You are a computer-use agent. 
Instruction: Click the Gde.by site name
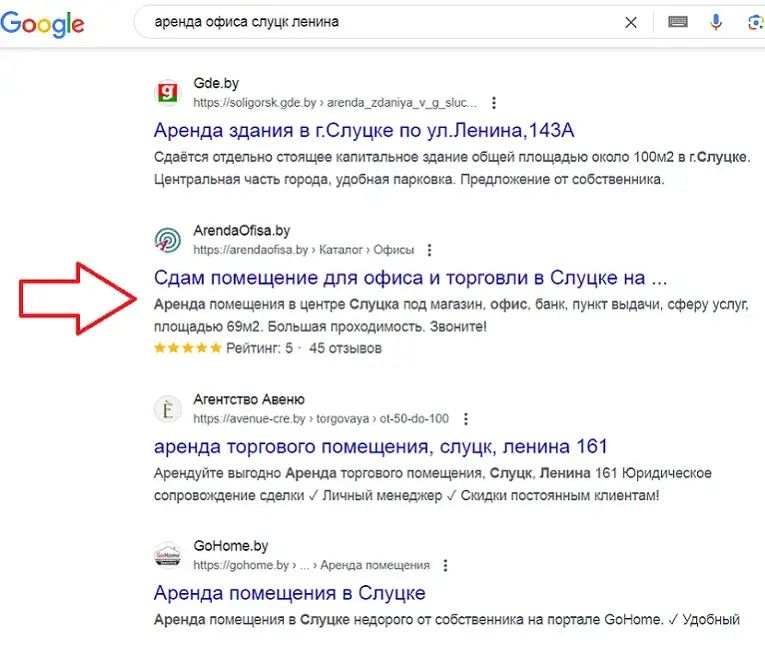[216, 83]
